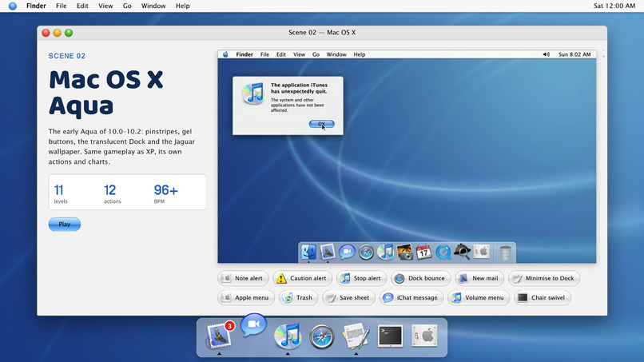Image resolution: width=644 pixels, height=362 pixels.
Task: Click the Mac OS X Aqua heading
Action: pyautogui.click(x=106, y=93)
